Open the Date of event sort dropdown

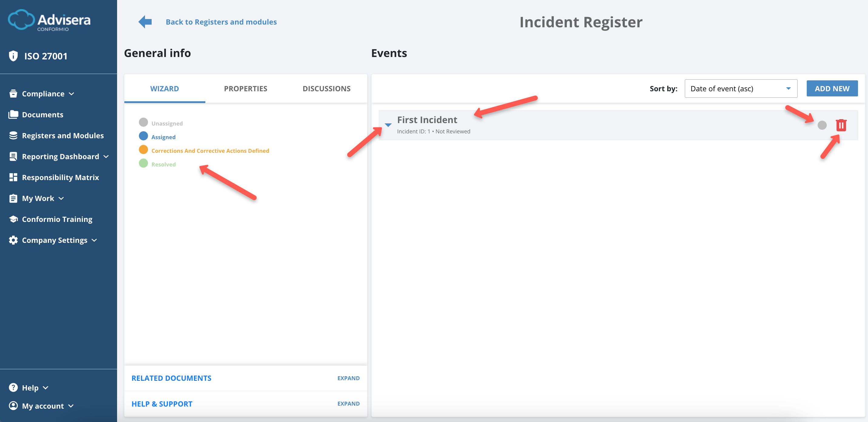740,88
